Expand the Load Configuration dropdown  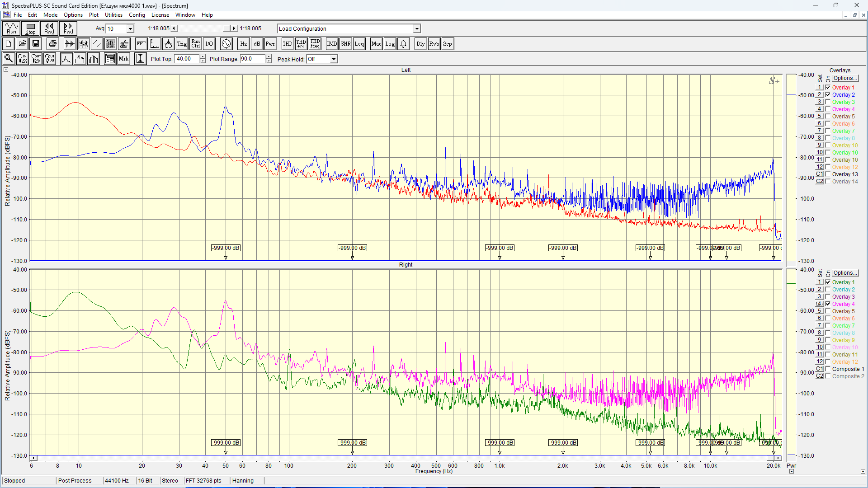(x=416, y=28)
